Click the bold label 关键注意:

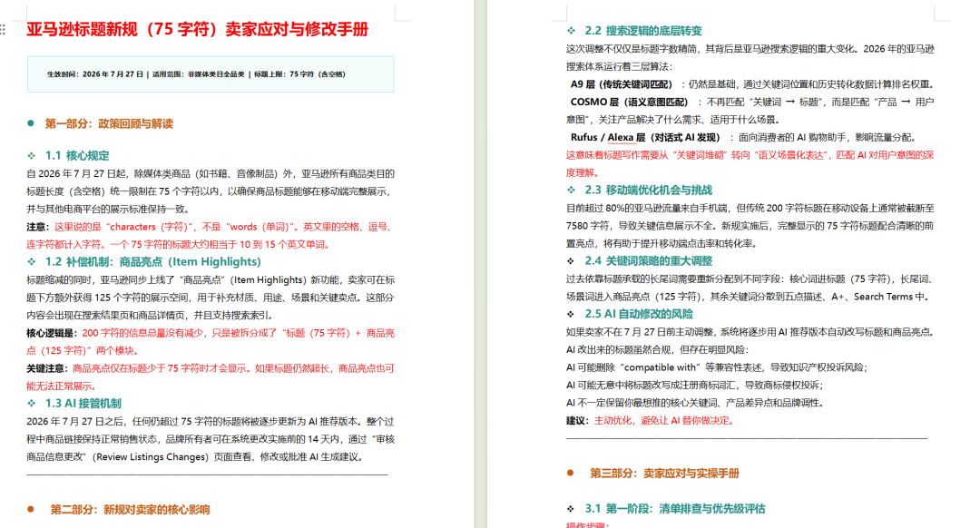coord(47,368)
